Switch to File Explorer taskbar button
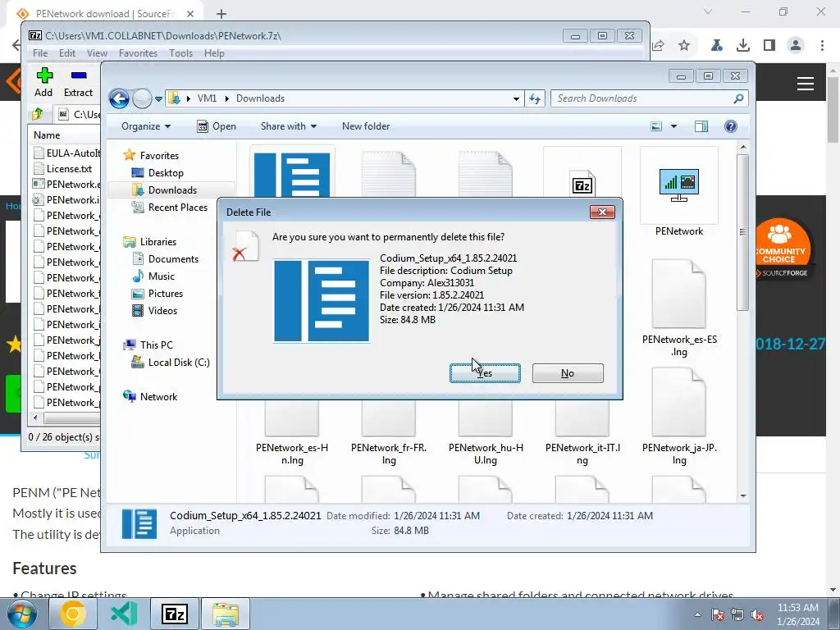The height and width of the screenshot is (630, 840). [x=226, y=614]
